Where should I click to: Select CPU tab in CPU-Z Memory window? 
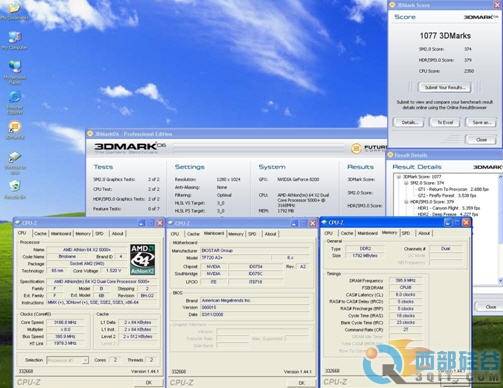click(x=328, y=233)
